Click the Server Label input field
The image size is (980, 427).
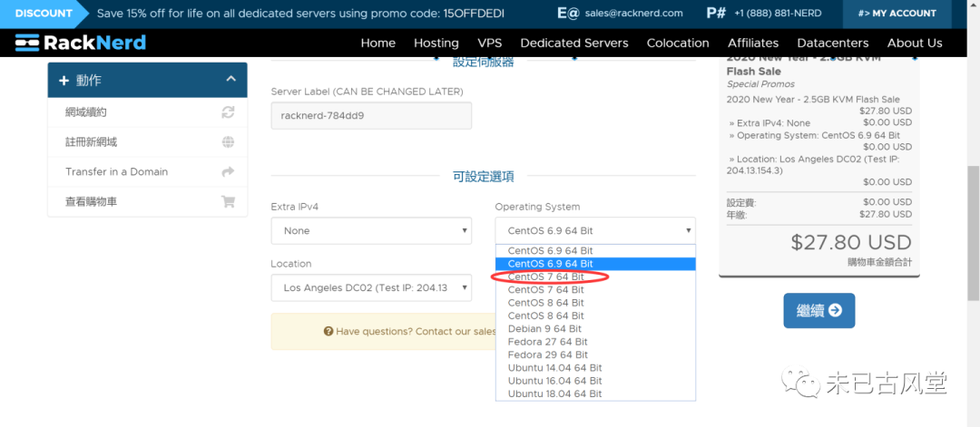[371, 115]
